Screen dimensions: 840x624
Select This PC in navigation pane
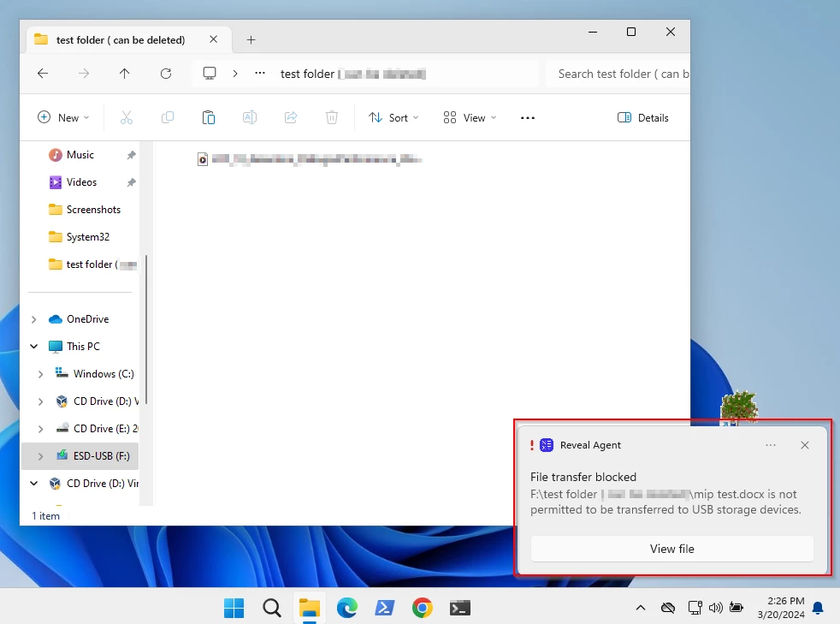83,347
